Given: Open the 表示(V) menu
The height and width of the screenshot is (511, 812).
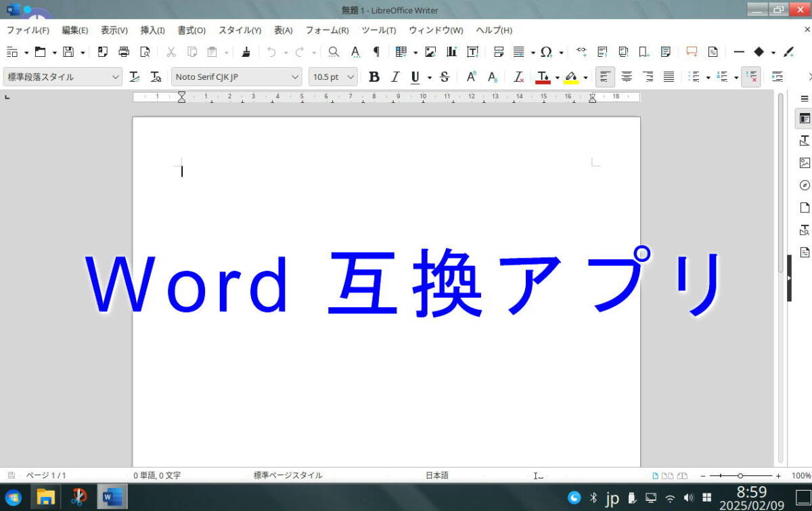Looking at the screenshot, I should [114, 30].
